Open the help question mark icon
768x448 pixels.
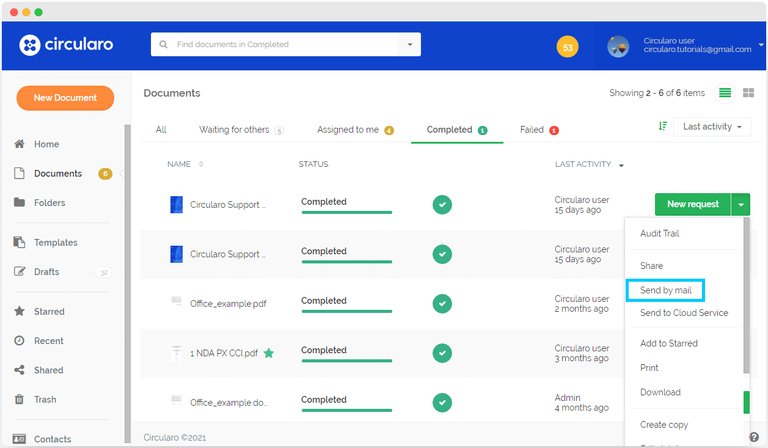[754, 437]
